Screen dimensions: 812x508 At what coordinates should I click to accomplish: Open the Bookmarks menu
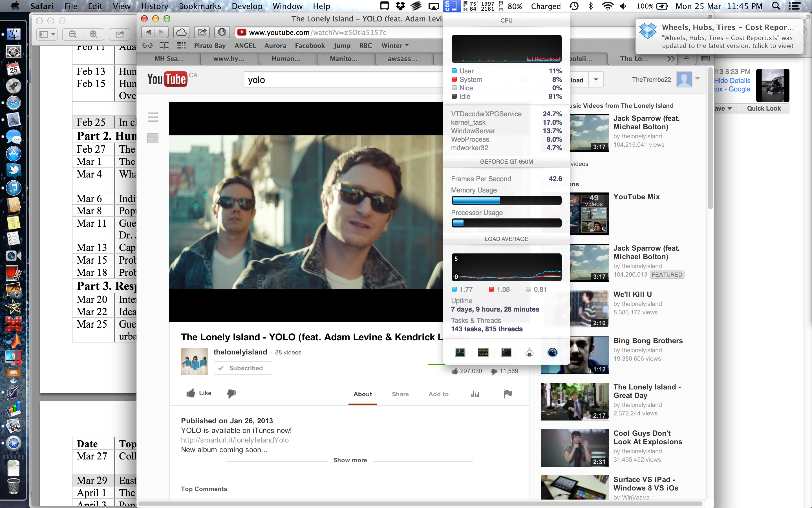point(200,6)
